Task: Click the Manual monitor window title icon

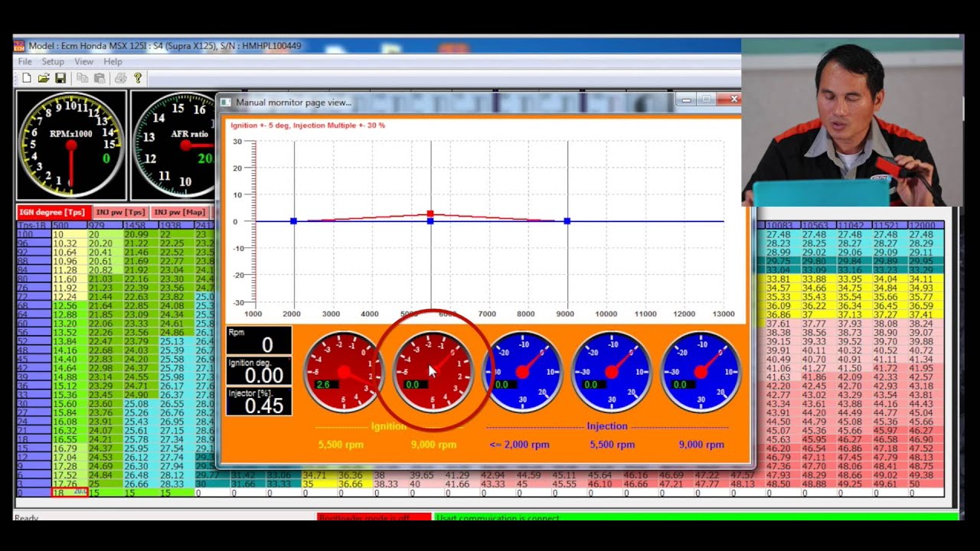Action: point(226,102)
